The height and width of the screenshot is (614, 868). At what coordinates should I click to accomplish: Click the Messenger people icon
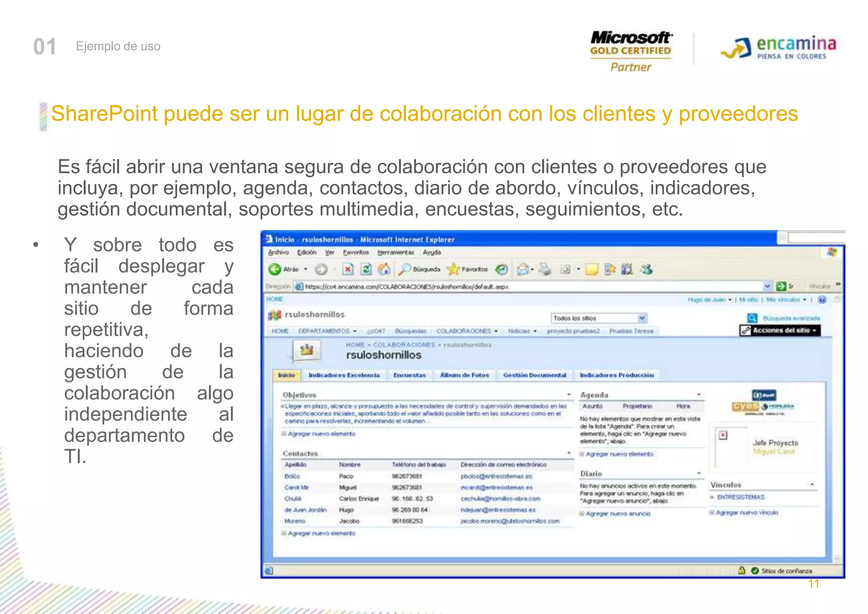(646, 269)
